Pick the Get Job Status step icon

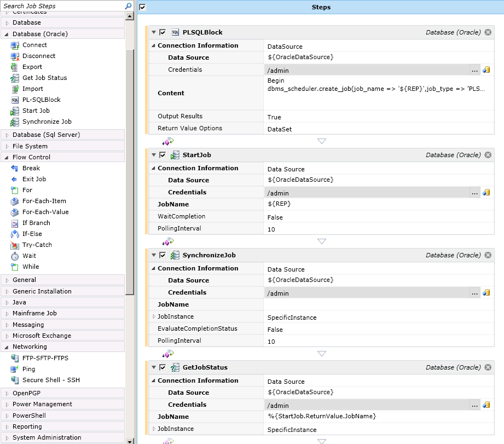[x=15, y=78]
